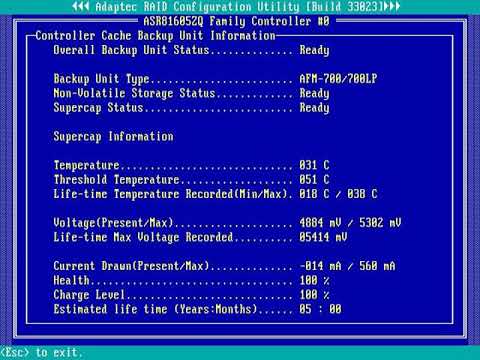Select the Supercap Status label
This screenshot has width=480, height=360.
[x=98, y=108]
